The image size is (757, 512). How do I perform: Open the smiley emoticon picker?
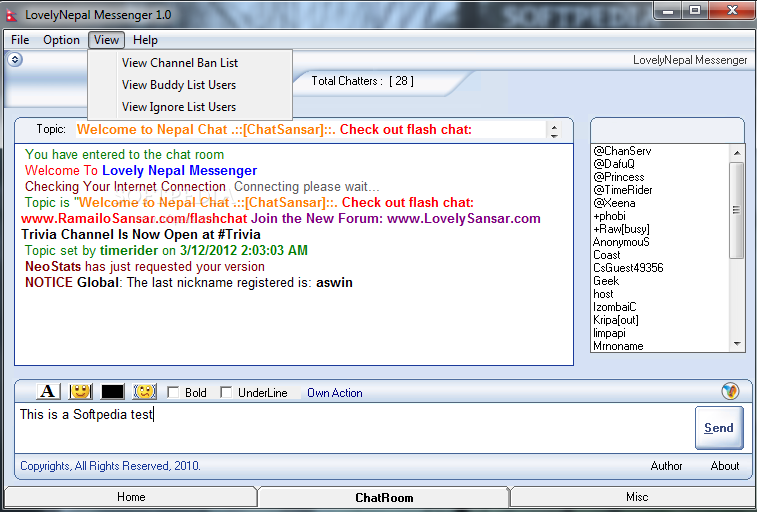point(81,391)
